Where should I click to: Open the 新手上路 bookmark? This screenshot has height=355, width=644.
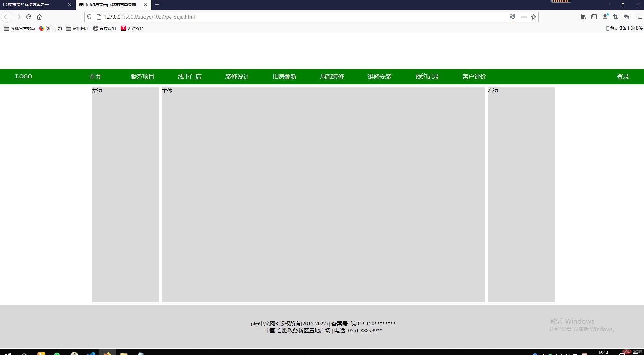pyautogui.click(x=51, y=28)
